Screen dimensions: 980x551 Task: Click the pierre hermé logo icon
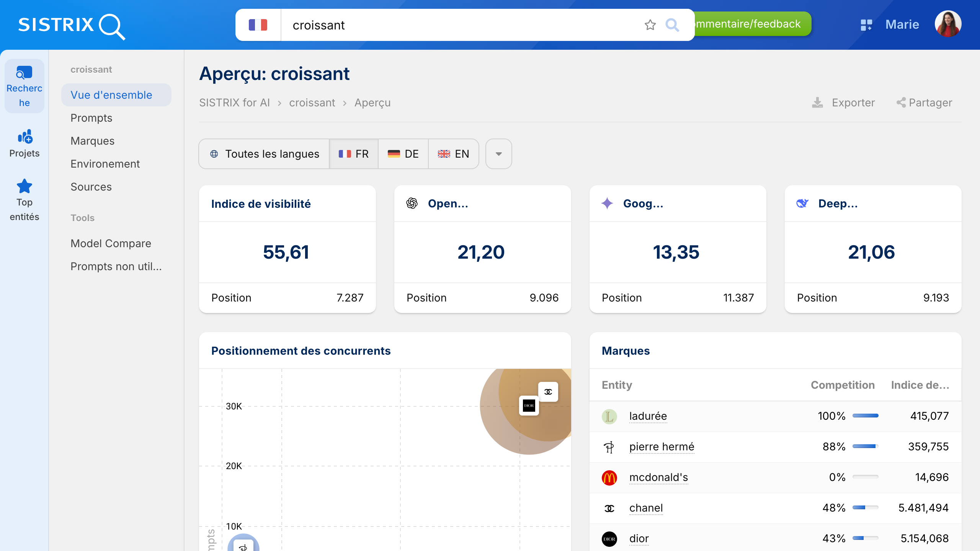click(609, 447)
